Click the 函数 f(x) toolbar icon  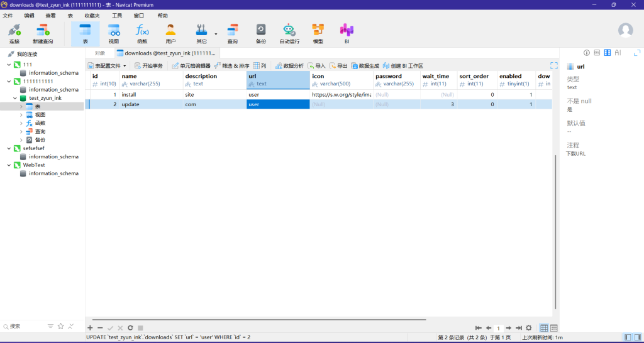coord(142,33)
